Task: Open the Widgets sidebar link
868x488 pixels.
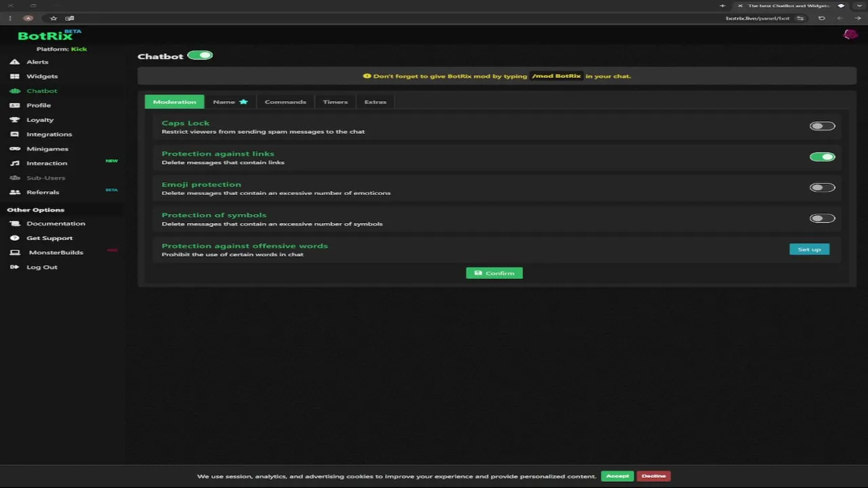Action: [x=42, y=77]
